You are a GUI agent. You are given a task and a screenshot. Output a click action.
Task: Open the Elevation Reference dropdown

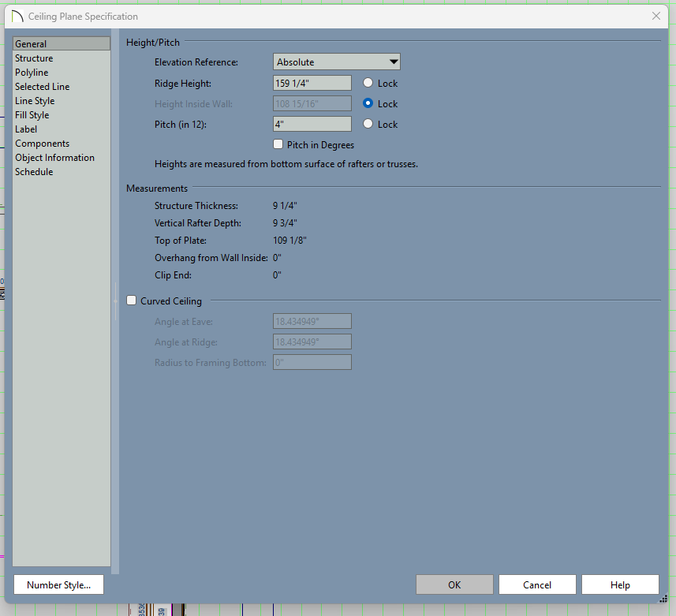pos(337,62)
